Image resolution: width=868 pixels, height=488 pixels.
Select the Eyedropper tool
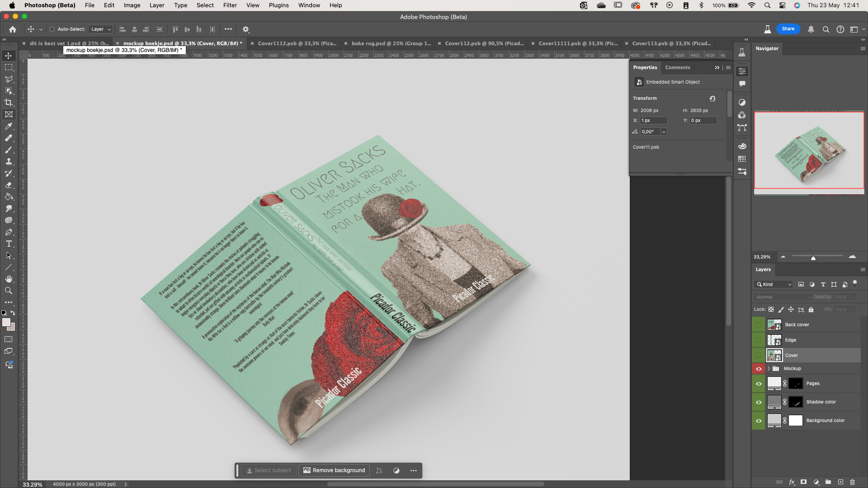9,127
